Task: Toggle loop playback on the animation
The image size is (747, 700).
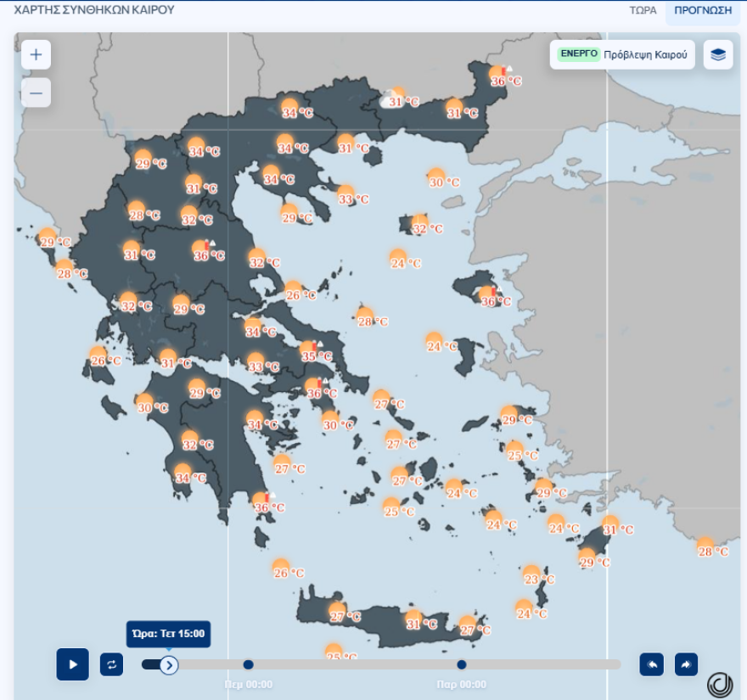Action: pyautogui.click(x=113, y=664)
